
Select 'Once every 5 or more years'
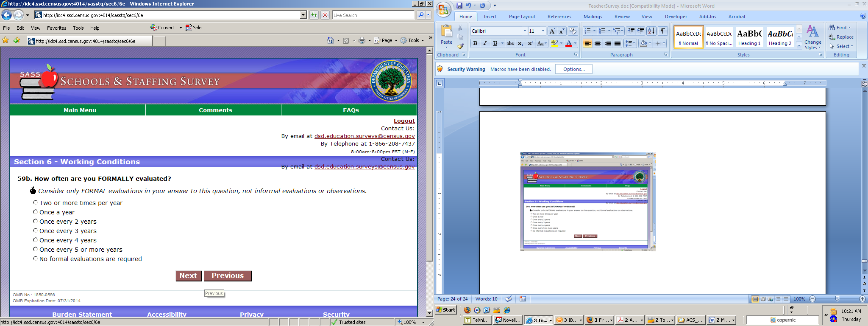(x=36, y=249)
